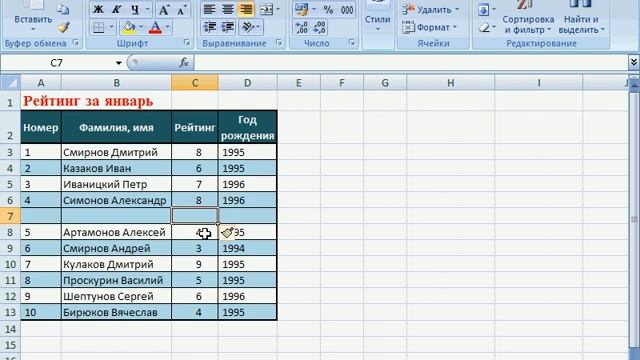Toggle align text right (highlighted)
Viewport: 640px width, 360px height.
(x=246, y=9)
